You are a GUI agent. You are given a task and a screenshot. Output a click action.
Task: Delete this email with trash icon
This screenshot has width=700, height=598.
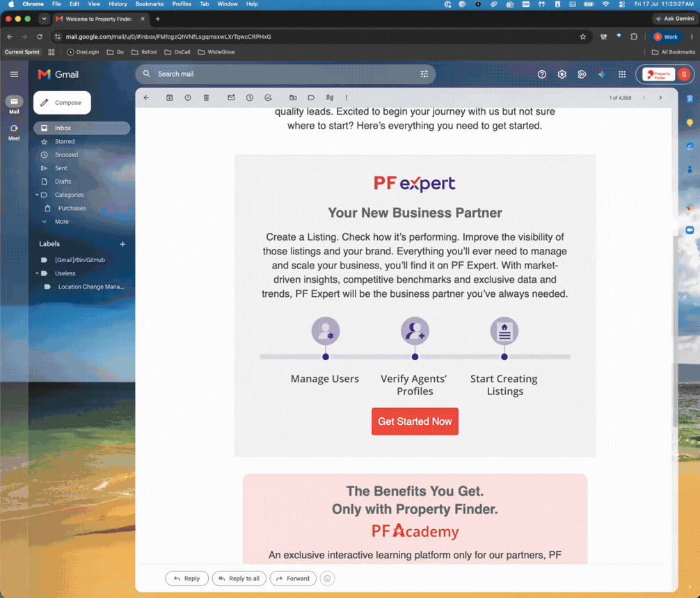(206, 98)
